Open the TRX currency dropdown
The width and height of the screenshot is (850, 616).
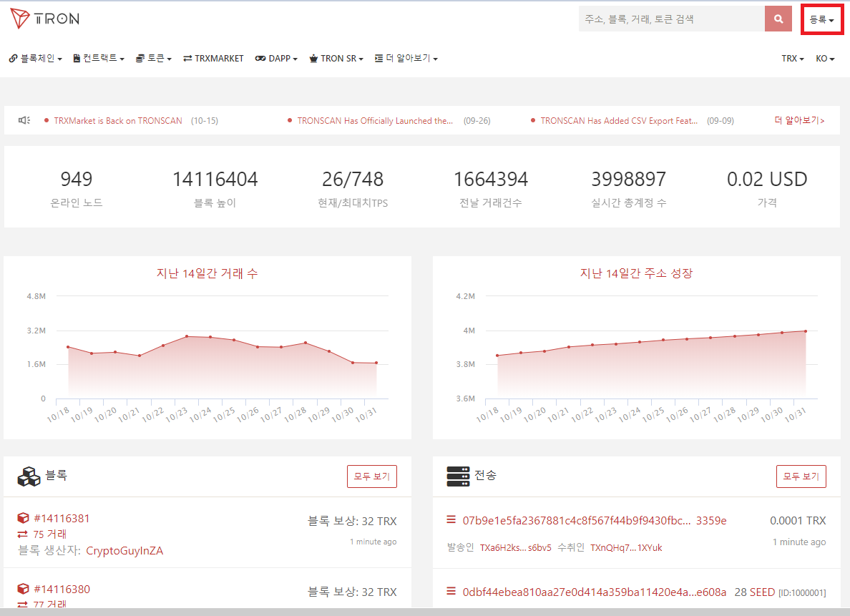tap(793, 58)
